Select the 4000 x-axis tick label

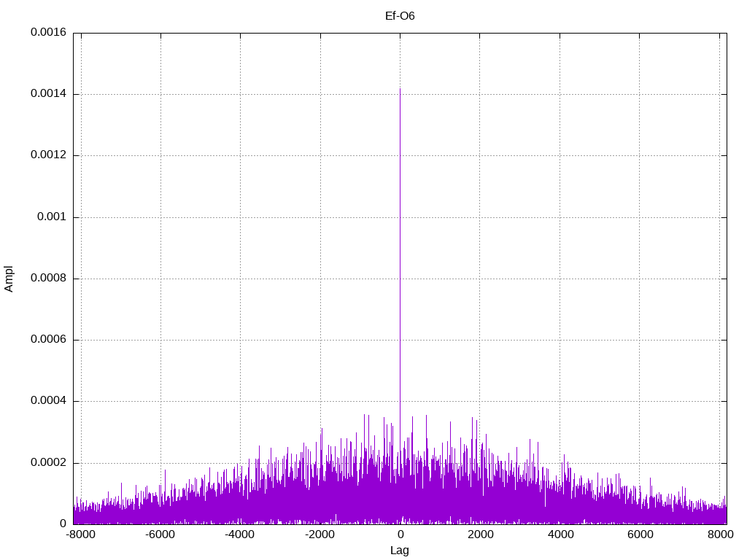560,534
